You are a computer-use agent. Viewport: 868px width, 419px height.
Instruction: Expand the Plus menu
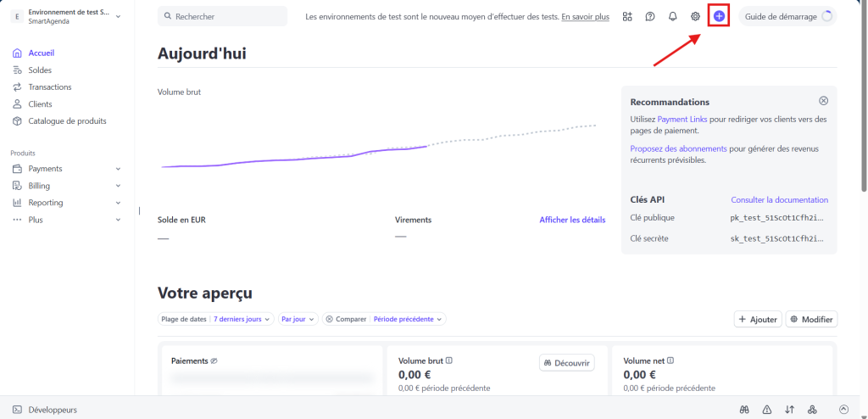point(117,220)
